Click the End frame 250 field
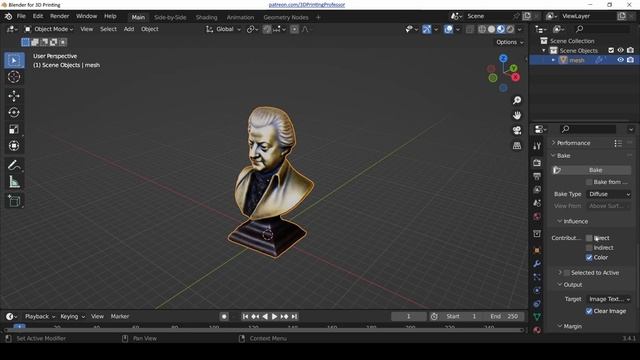The image size is (640, 360). coord(504,316)
